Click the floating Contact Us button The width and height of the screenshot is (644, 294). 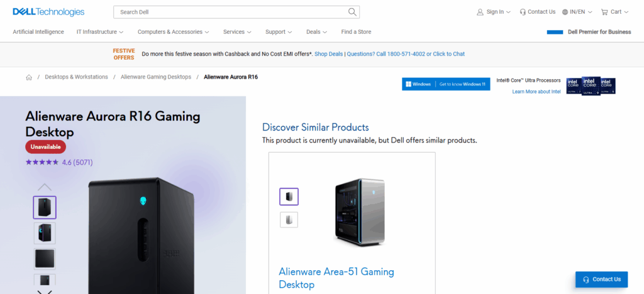coord(601,280)
